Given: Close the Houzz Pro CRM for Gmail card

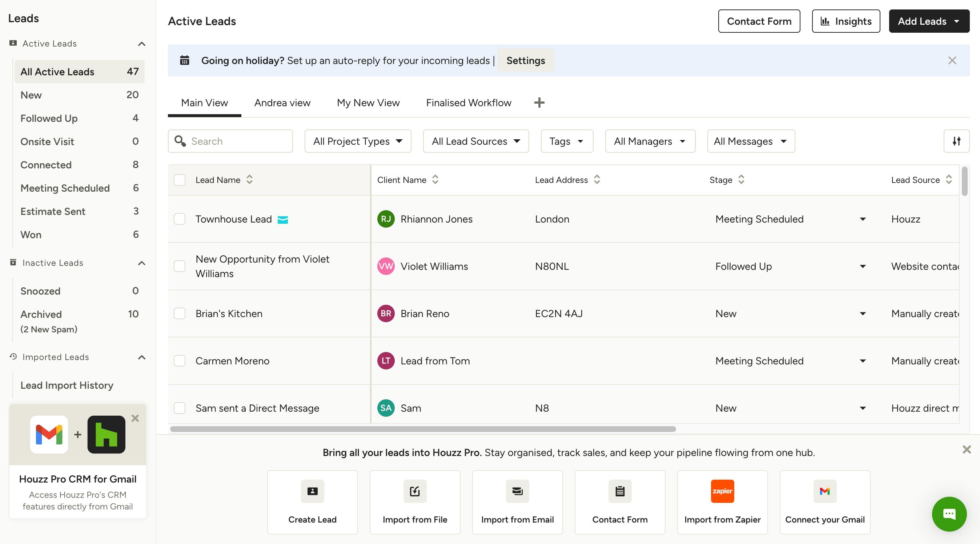Looking at the screenshot, I should (135, 418).
